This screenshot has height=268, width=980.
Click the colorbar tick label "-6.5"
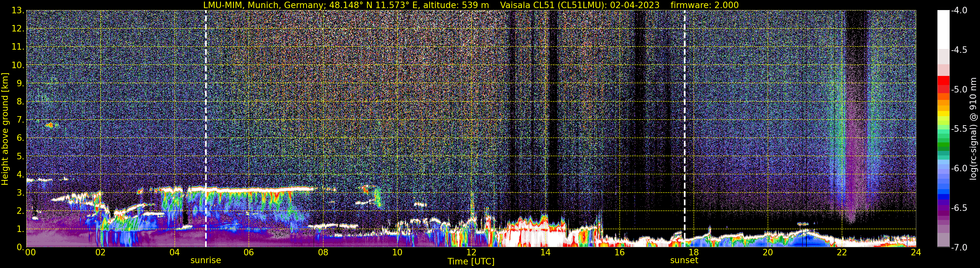pos(959,208)
